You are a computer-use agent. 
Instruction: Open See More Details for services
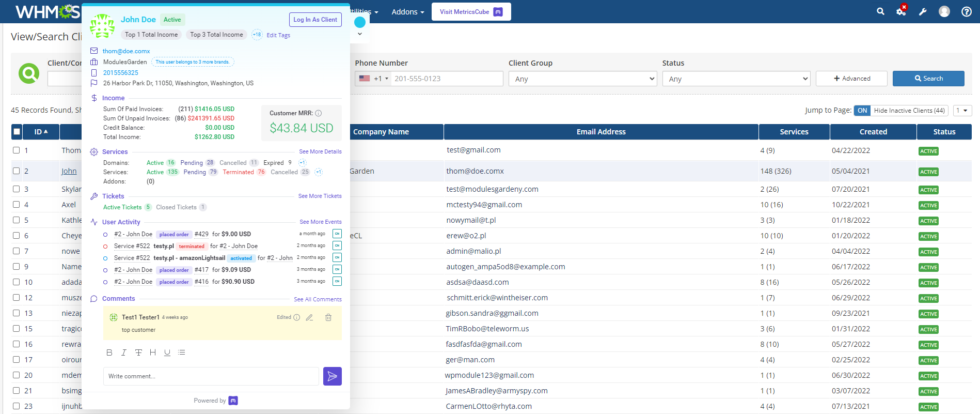click(x=320, y=151)
